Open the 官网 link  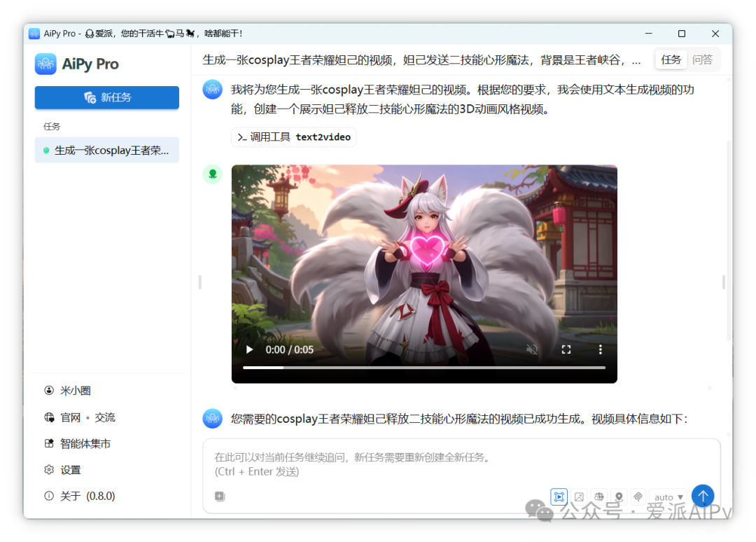click(71, 417)
